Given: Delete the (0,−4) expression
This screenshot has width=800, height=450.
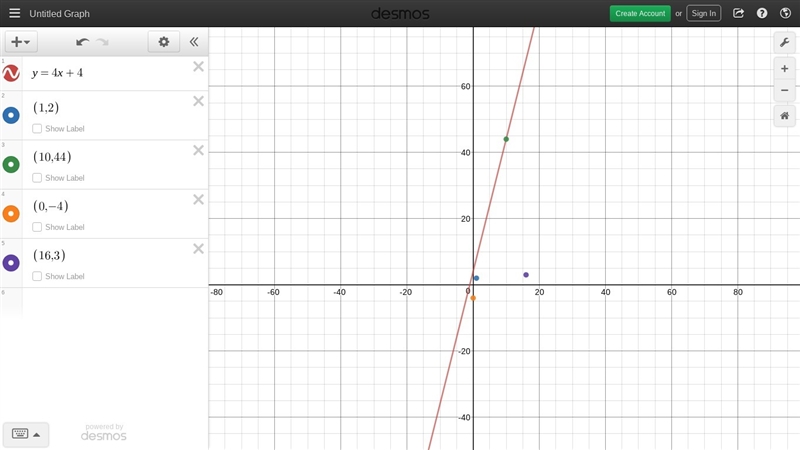Looking at the screenshot, I should (x=198, y=199).
